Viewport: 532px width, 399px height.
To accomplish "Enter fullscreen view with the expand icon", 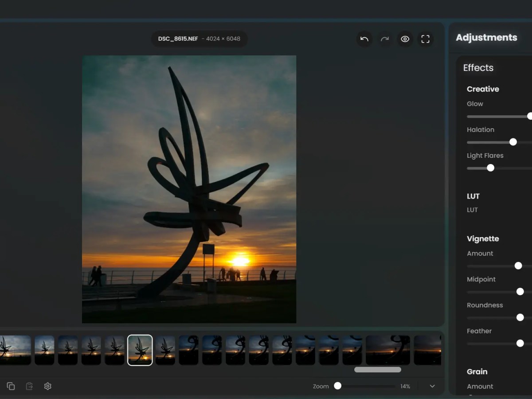I will [425, 39].
